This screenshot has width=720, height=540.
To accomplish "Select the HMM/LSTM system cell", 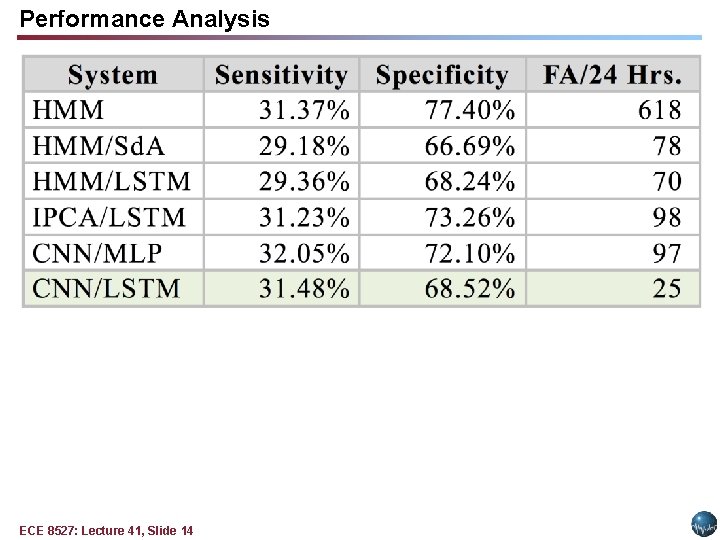I will [113, 181].
